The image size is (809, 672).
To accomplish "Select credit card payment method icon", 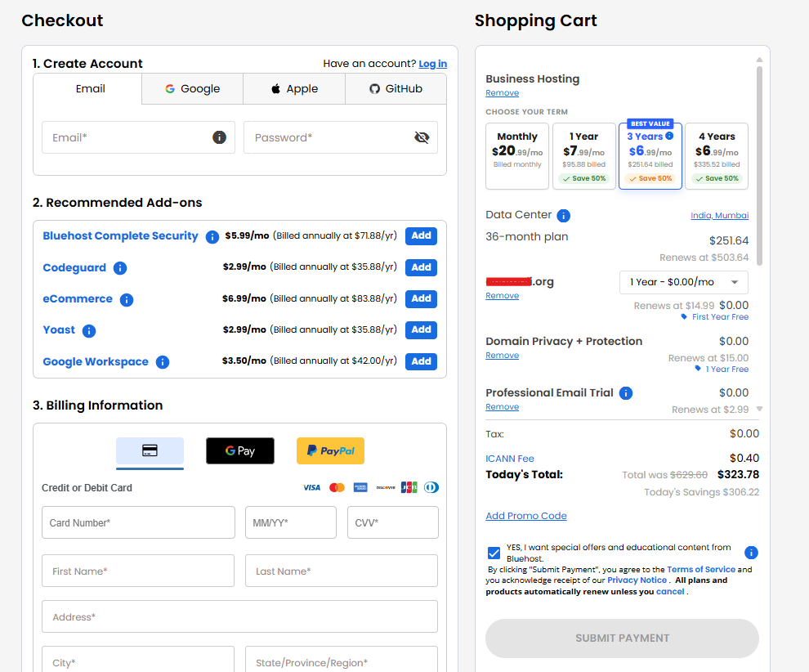I will point(150,450).
